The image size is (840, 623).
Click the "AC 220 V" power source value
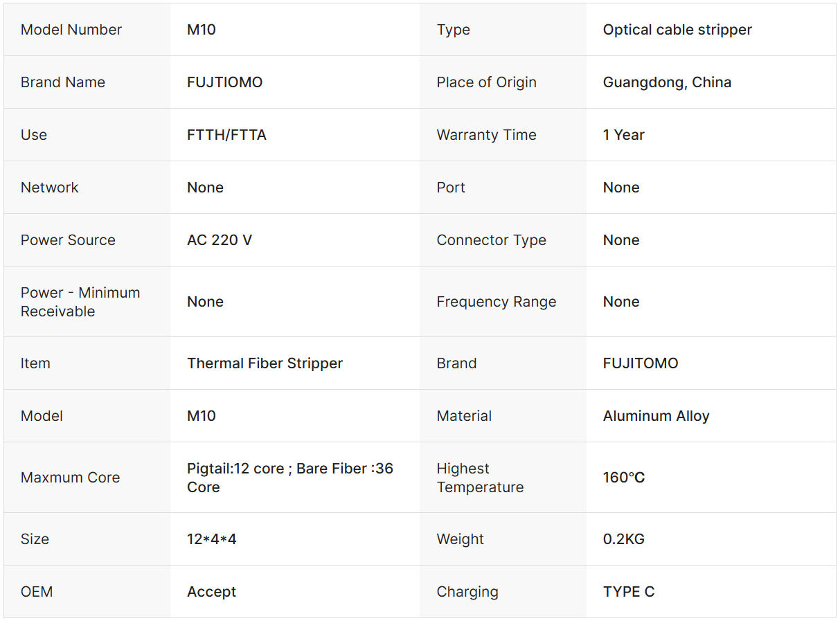point(220,240)
